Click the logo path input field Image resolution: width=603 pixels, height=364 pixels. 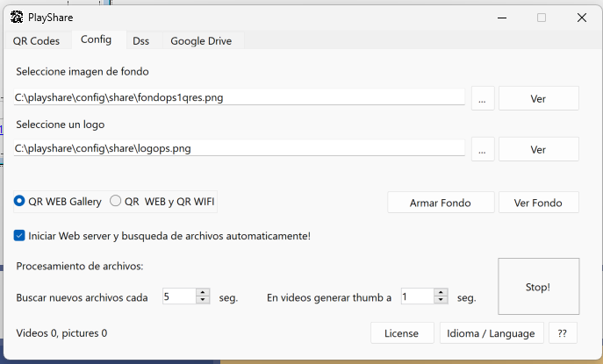[239, 148]
